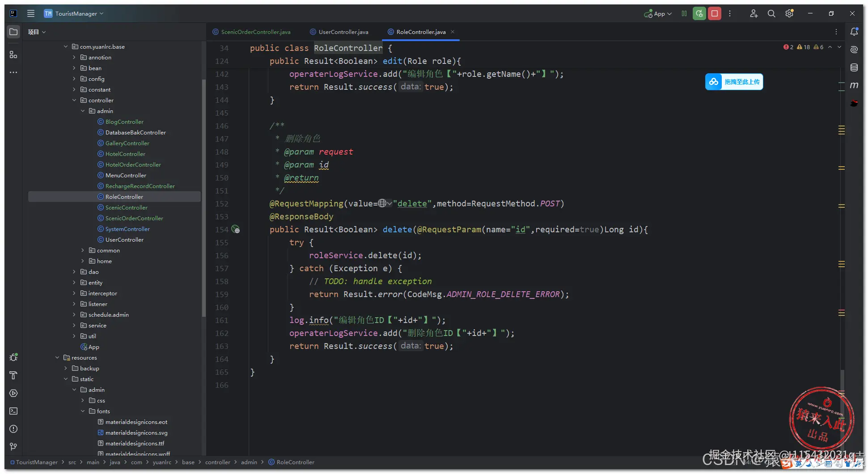Rerun the App with the green button
Viewport: 868px width, 474px height.
(x=699, y=13)
